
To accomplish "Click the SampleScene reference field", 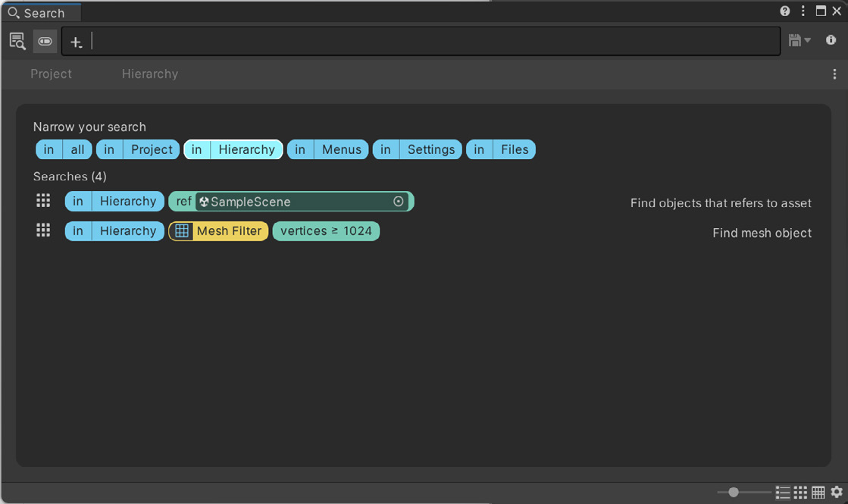I will [302, 202].
